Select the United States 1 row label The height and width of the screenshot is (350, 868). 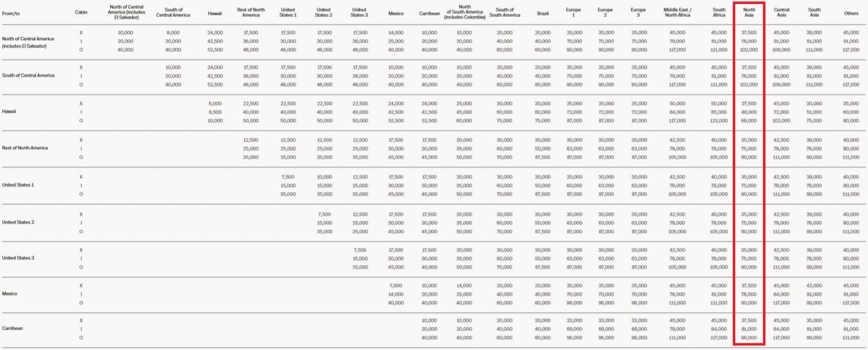[18, 185]
